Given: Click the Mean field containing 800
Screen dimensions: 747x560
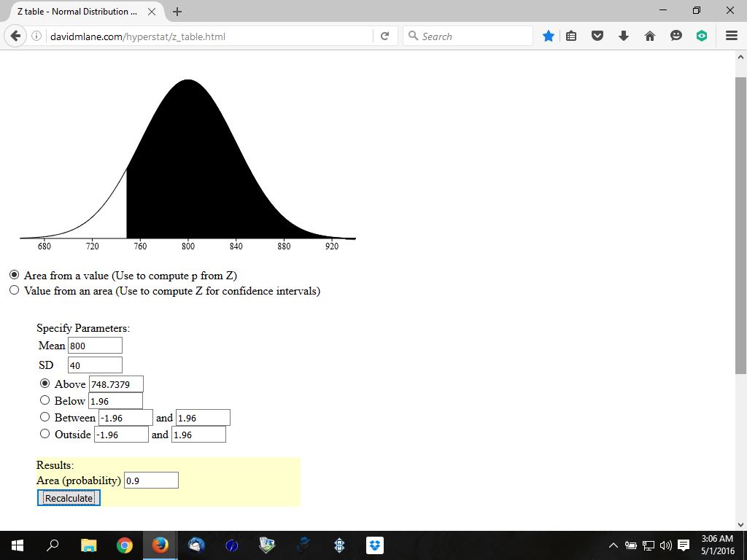Looking at the screenshot, I should pos(96,345).
